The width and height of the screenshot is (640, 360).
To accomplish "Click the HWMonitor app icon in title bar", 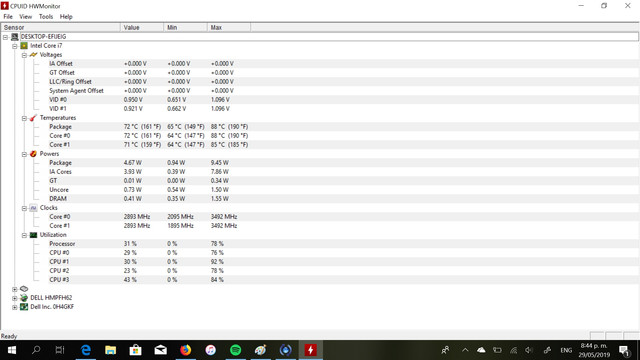I will [x=4, y=6].
